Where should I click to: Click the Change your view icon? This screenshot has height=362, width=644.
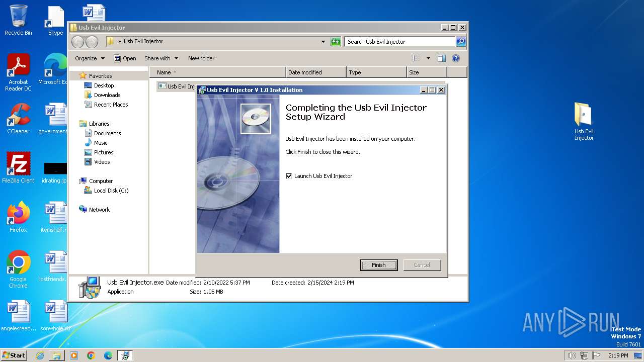coord(416,58)
